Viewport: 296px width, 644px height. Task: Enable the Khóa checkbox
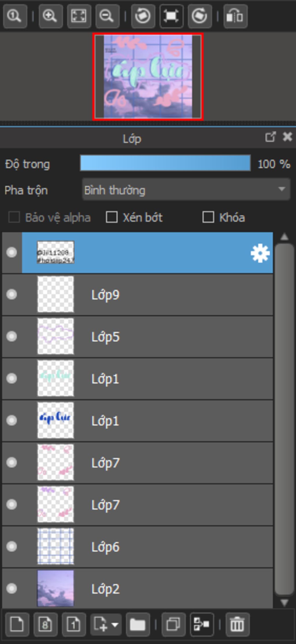pyautogui.click(x=208, y=217)
